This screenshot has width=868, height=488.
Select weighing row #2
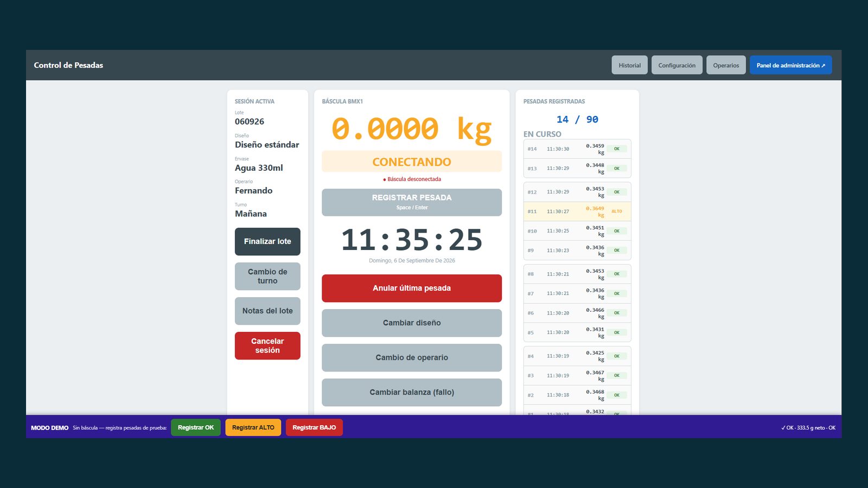[x=577, y=395]
